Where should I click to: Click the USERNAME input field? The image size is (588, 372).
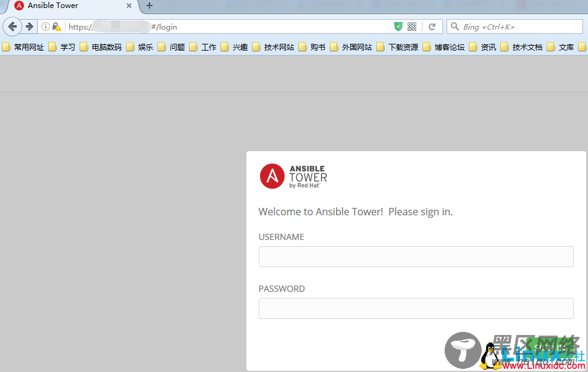(416, 257)
